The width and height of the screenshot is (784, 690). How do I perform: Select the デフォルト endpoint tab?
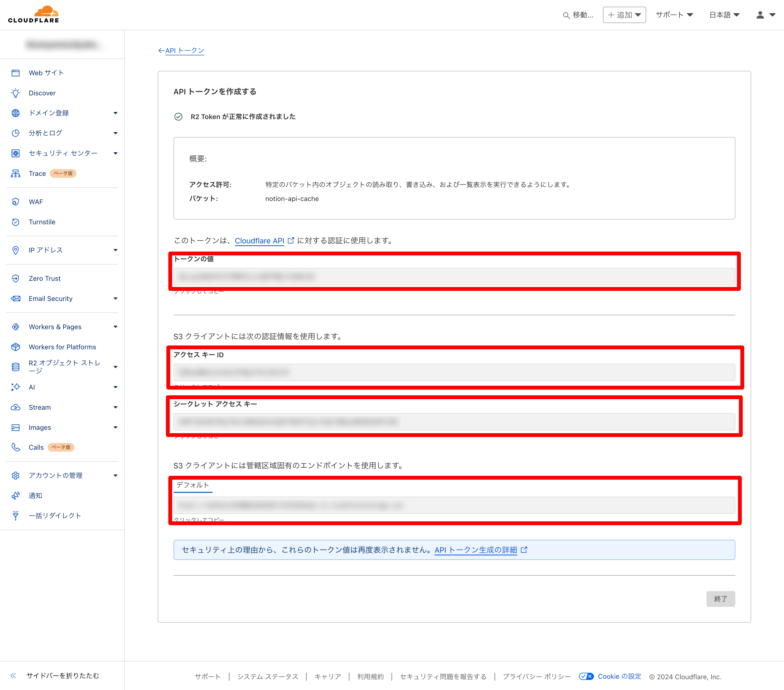(193, 485)
